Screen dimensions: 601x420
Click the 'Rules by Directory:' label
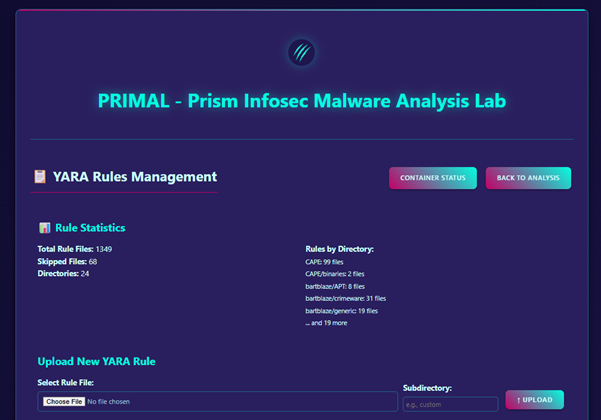pyautogui.click(x=339, y=249)
